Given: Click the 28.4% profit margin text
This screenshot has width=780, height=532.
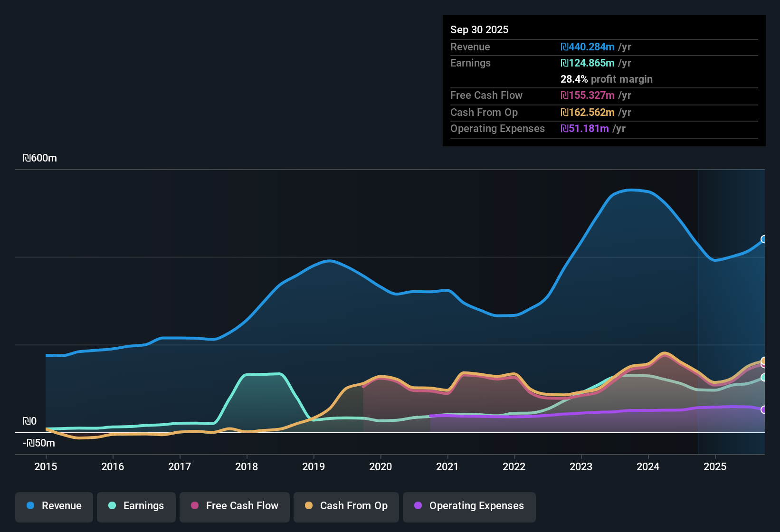Looking at the screenshot, I should [607, 79].
